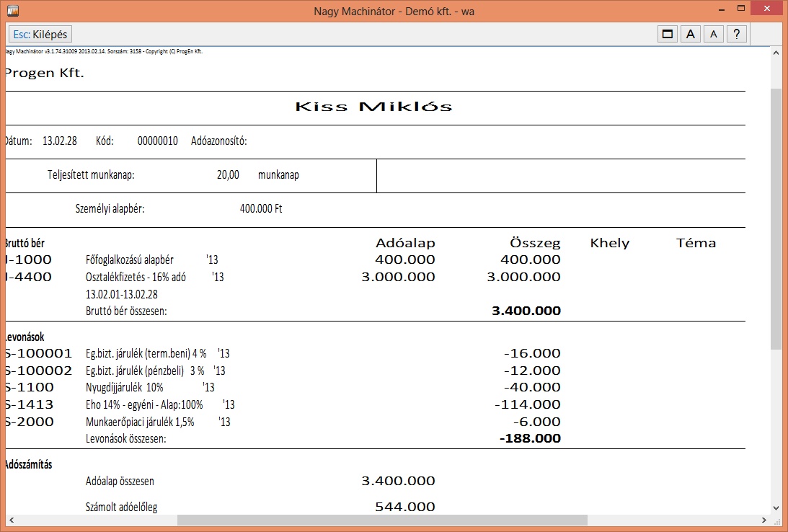Open help with the question mark icon

point(736,34)
